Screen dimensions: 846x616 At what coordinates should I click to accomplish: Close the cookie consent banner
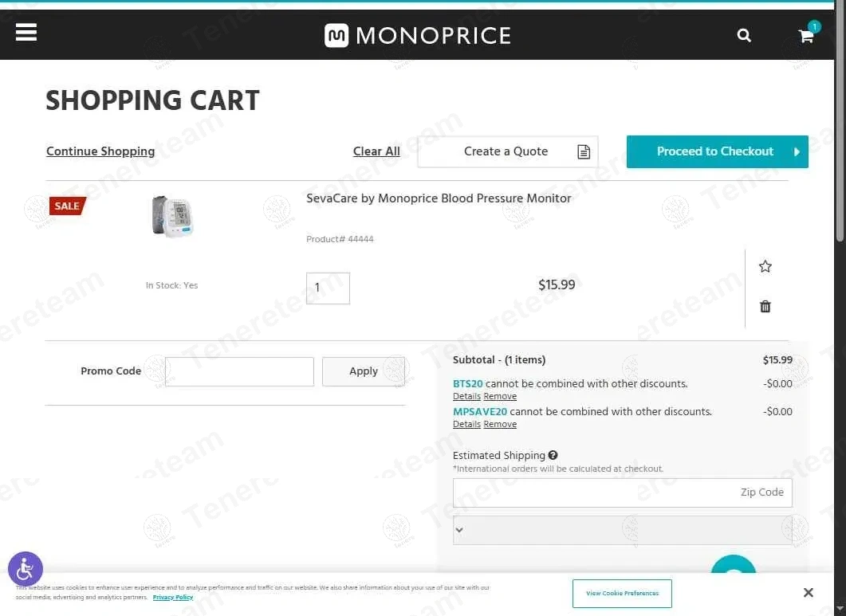[x=808, y=593]
